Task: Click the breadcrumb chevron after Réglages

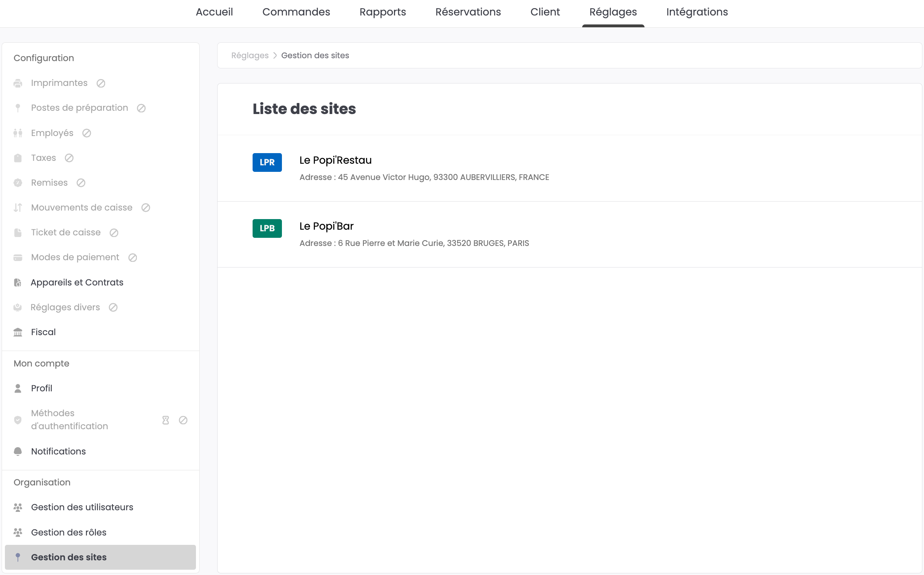Action: point(275,55)
